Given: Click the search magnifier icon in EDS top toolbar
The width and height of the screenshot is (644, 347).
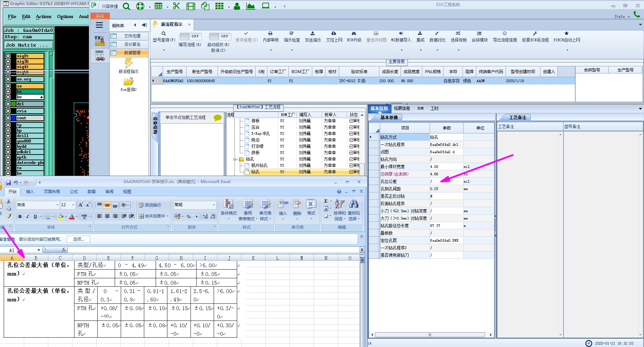Looking at the screenshot, I should [126, 6].
